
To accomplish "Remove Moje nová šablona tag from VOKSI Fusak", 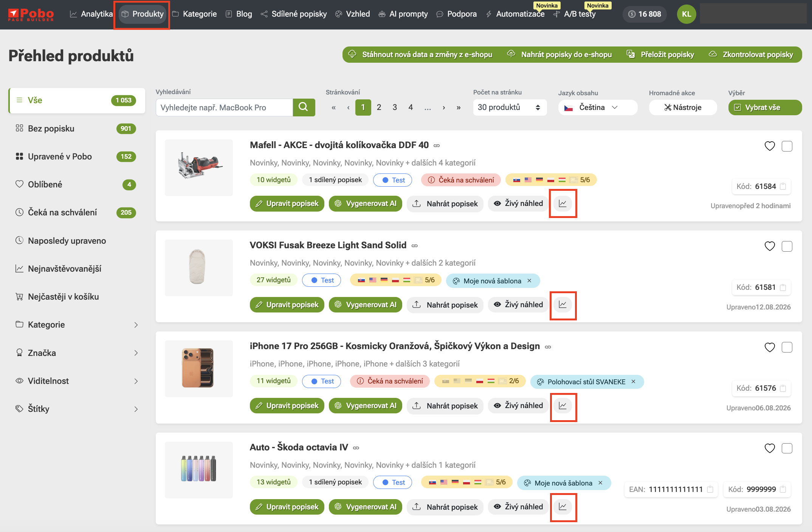I will (530, 281).
